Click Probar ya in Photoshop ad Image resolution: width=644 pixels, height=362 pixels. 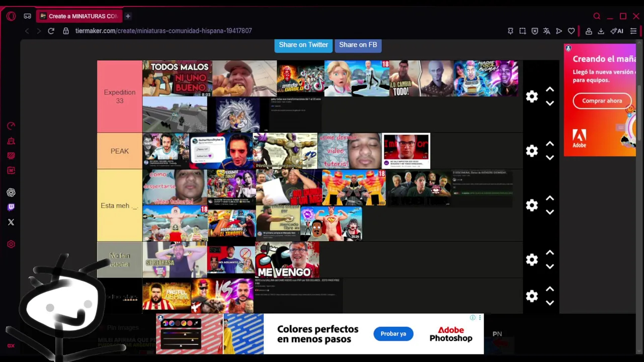[393, 334]
